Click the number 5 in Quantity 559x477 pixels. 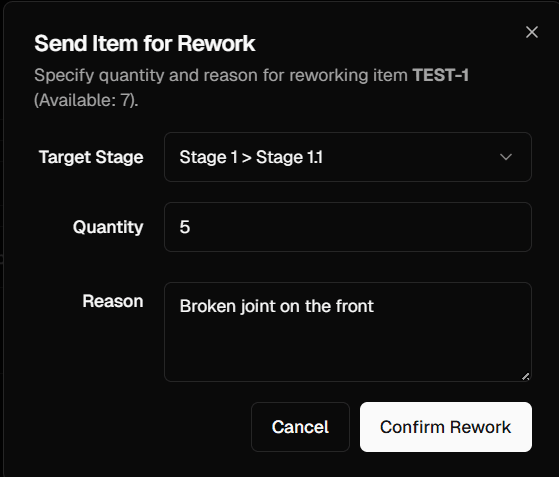(185, 227)
